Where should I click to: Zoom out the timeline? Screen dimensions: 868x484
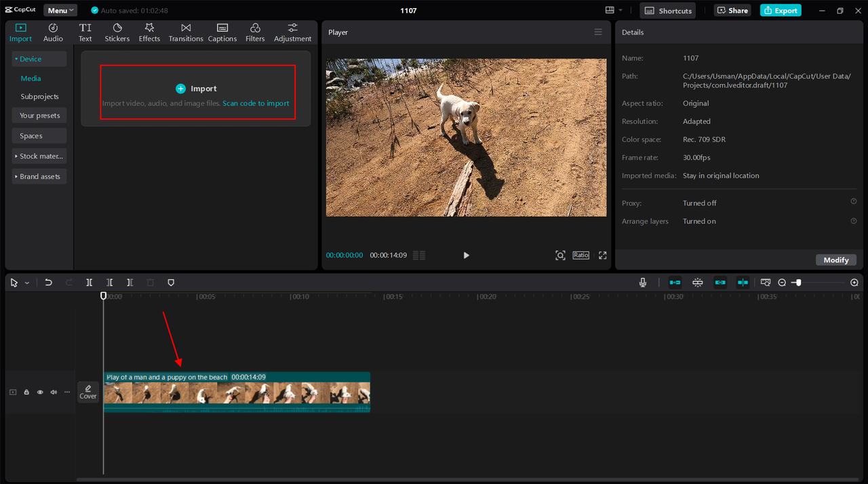[x=782, y=283]
